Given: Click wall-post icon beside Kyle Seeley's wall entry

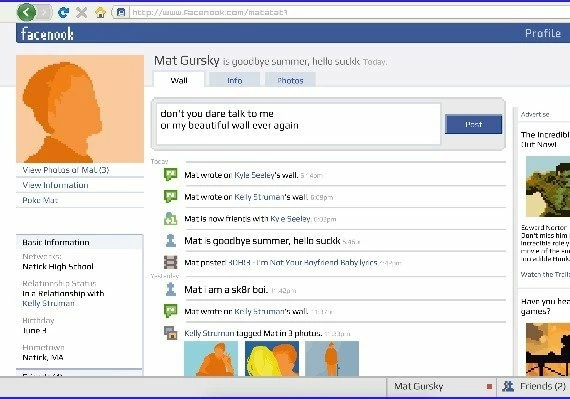Looking at the screenshot, I should tap(170, 174).
